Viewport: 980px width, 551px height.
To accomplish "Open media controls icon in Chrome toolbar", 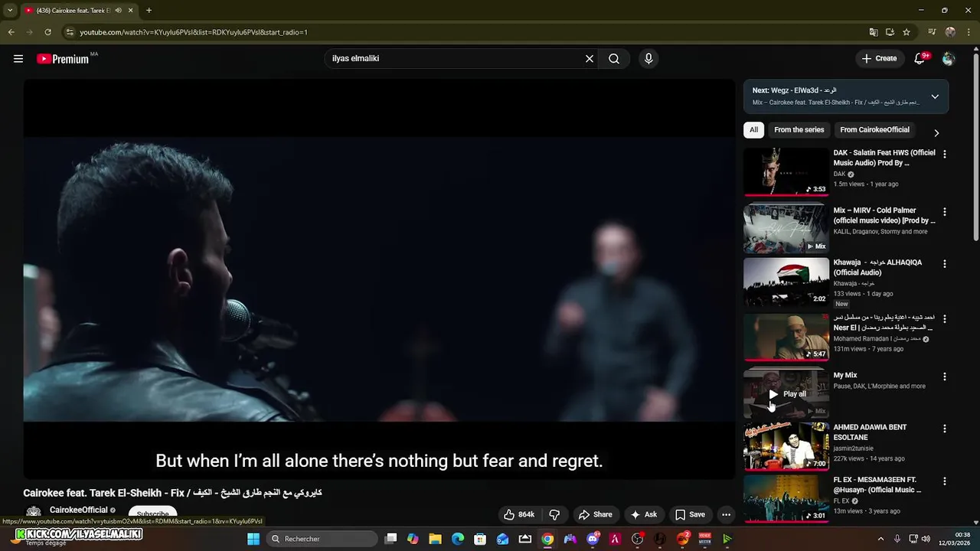I will pyautogui.click(x=932, y=32).
